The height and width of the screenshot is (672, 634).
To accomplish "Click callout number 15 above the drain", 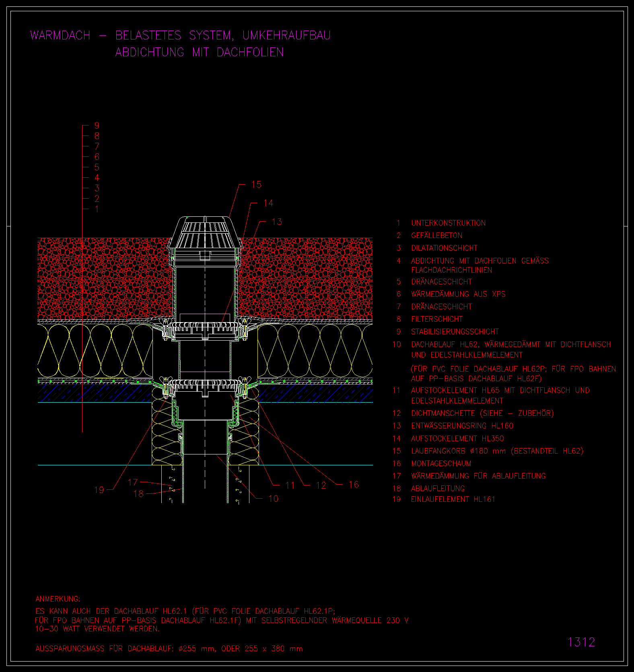I will [256, 185].
